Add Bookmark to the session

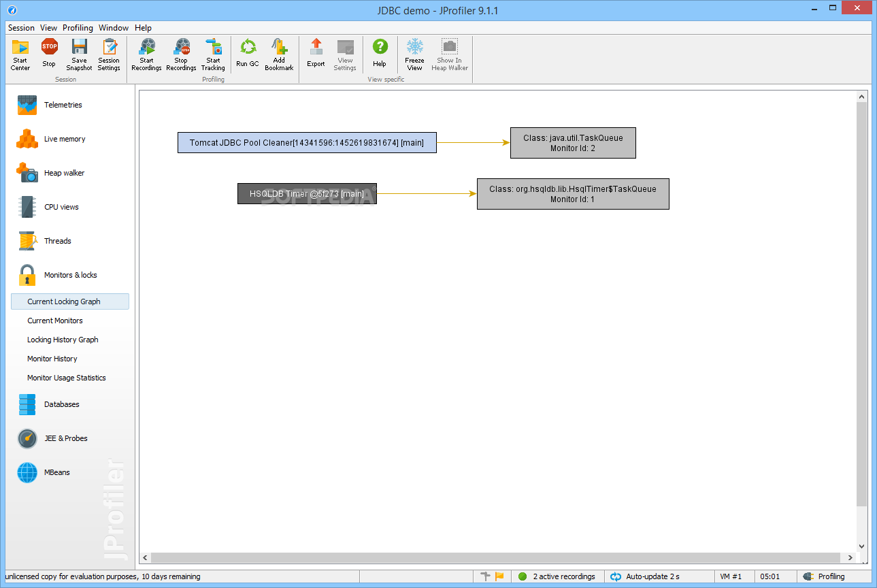pyautogui.click(x=279, y=54)
